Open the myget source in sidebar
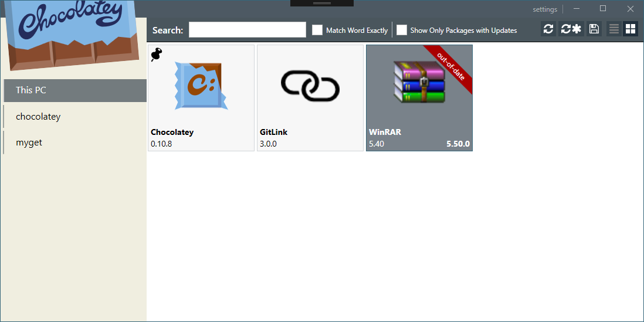The height and width of the screenshot is (322, 644). pos(75,143)
